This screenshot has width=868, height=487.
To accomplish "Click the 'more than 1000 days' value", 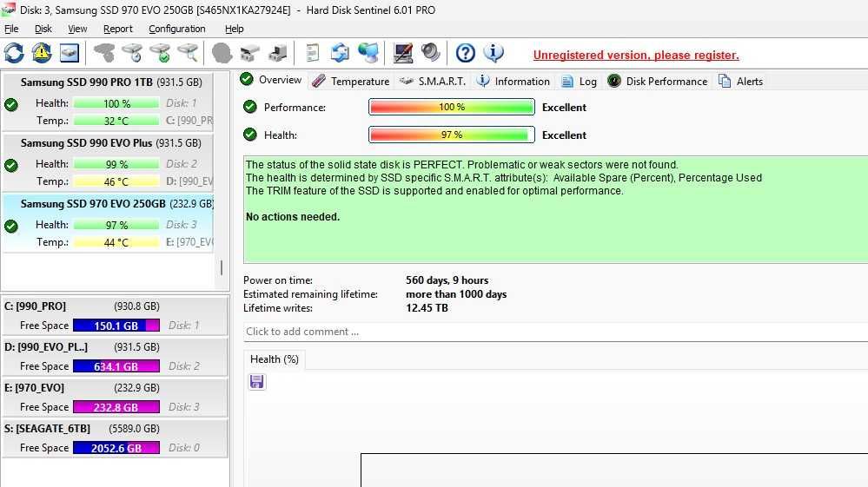I will click(x=456, y=294).
